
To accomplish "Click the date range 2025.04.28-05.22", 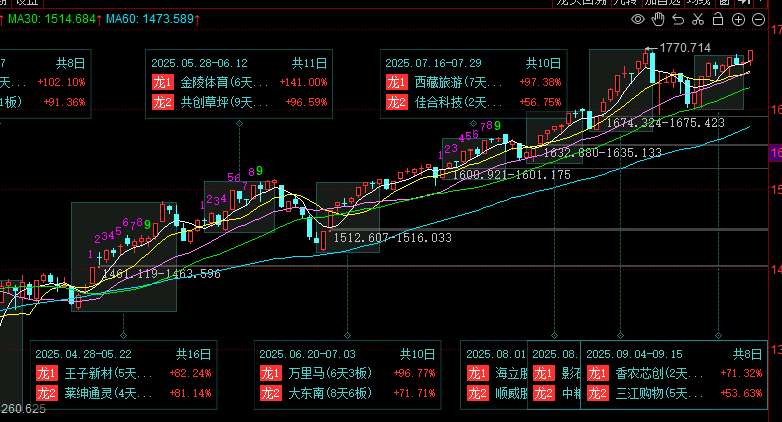I will click(x=84, y=354).
